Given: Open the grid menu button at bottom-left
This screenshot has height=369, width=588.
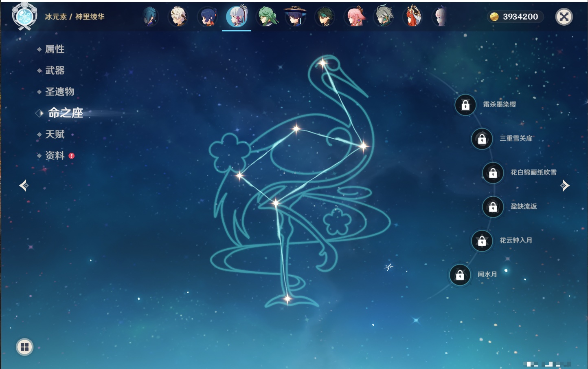Looking at the screenshot, I should tap(24, 347).
